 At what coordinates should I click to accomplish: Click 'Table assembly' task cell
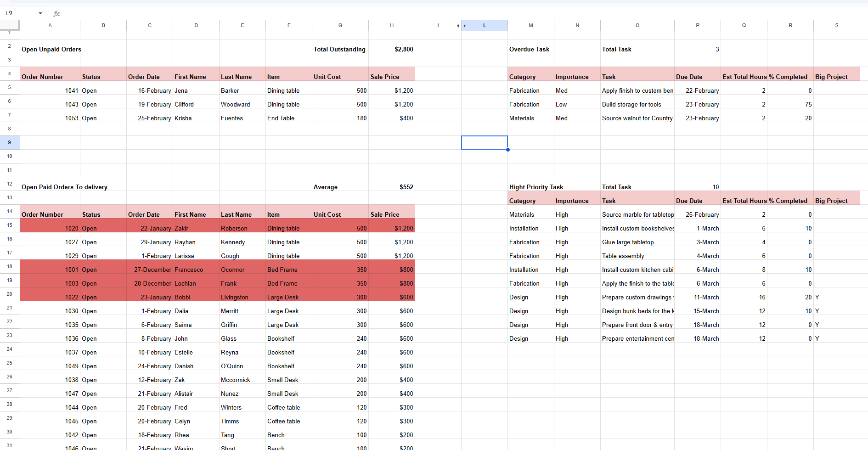click(x=637, y=253)
